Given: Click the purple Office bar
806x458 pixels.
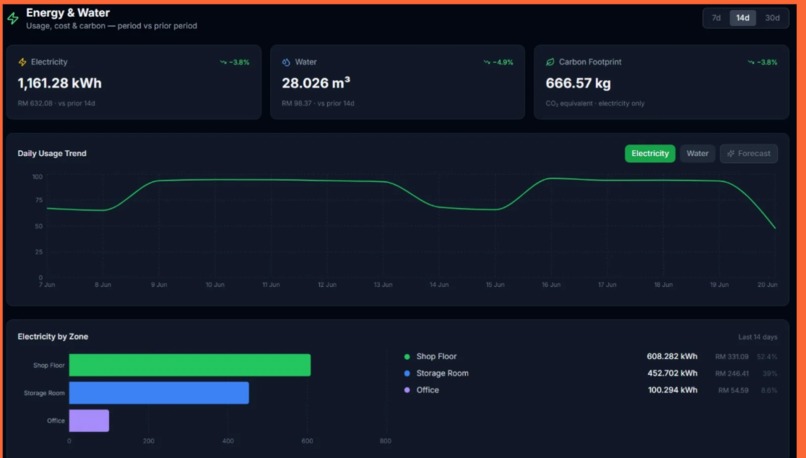Looking at the screenshot, I should coord(89,420).
